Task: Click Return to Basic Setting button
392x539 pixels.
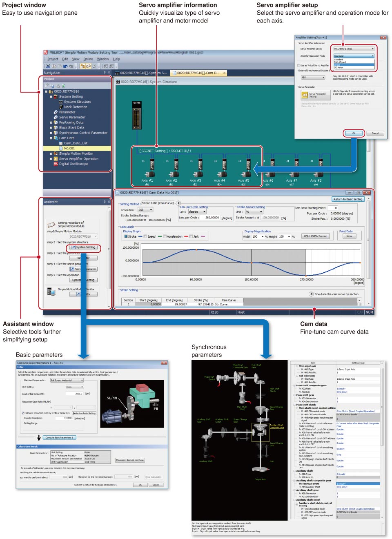Action: 347,199
